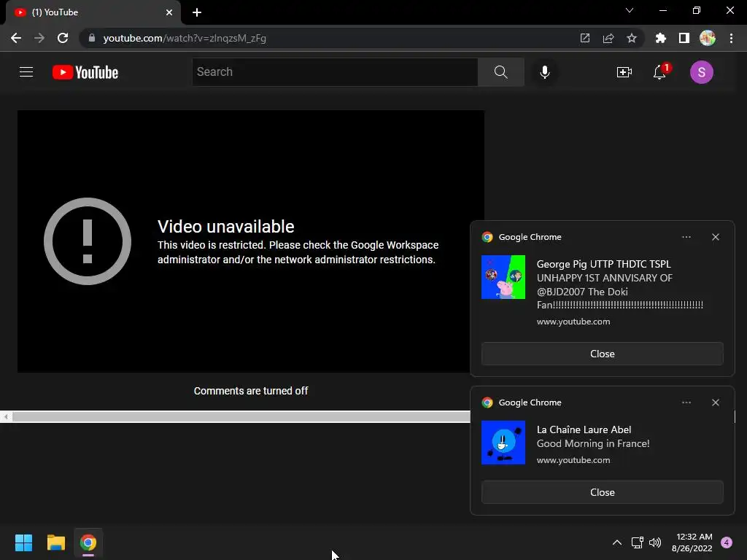Toggle Chrome side panel icon
Image resolution: width=747 pixels, height=560 pixels.
(x=684, y=38)
